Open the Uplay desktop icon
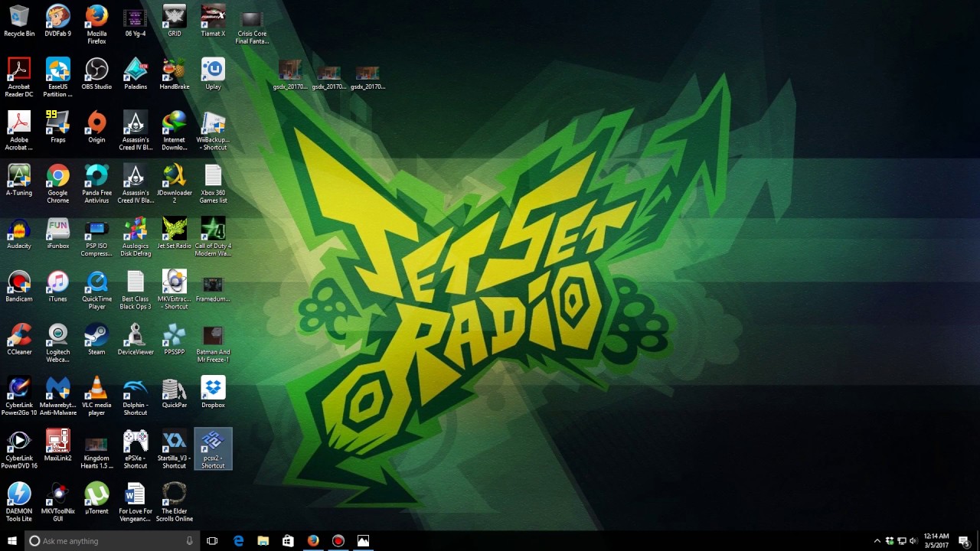Screen dimensions: 980x551 tap(213, 74)
